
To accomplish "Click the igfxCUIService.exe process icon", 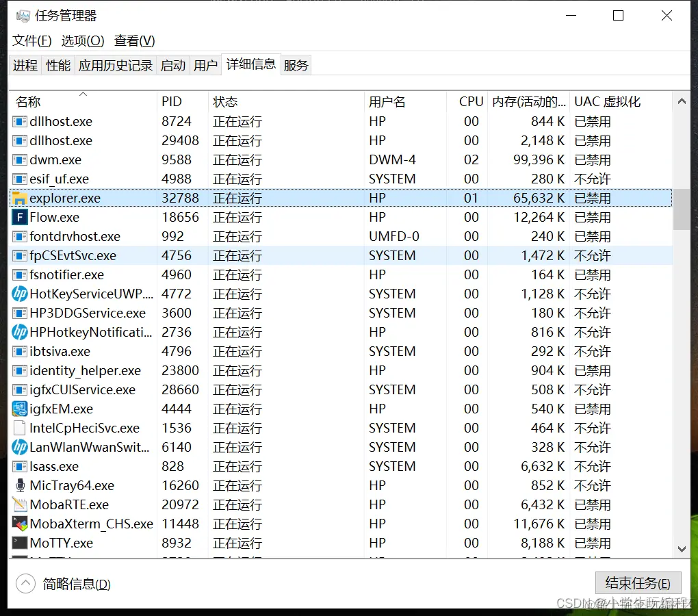I will pos(19,389).
